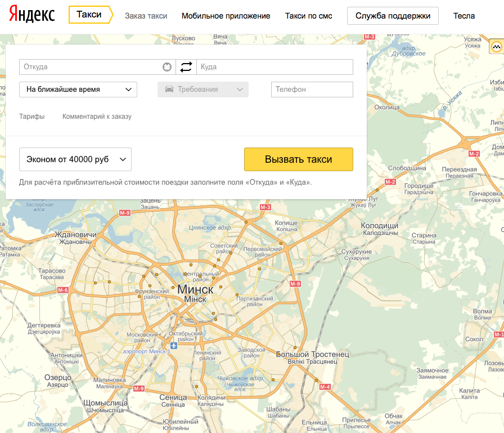Click the Комментарий к заказу link
This screenshot has height=433, width=504.
pos(97,117)
